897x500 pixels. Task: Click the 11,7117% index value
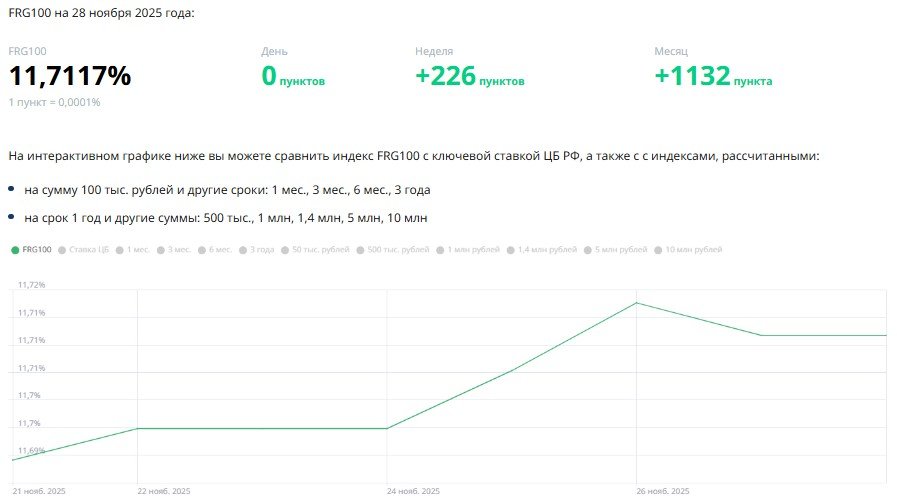point(70,76)
